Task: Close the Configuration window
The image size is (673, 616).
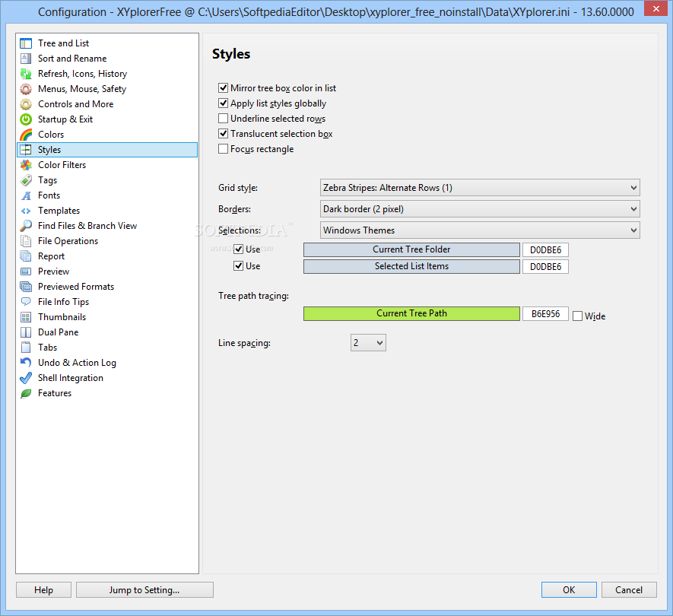Action: click(x=656, y=8)
